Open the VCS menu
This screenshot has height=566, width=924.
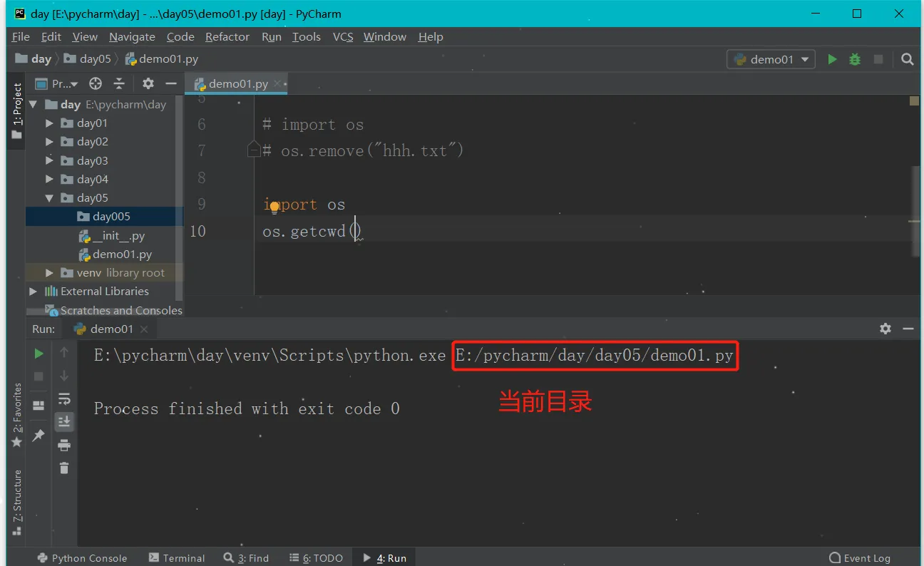point(343,36)
